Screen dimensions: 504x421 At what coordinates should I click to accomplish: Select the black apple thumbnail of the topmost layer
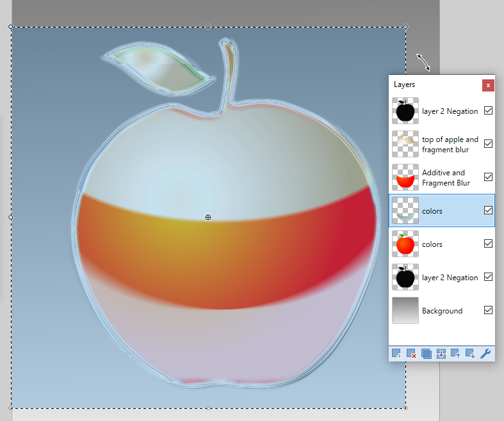point(405,111)
